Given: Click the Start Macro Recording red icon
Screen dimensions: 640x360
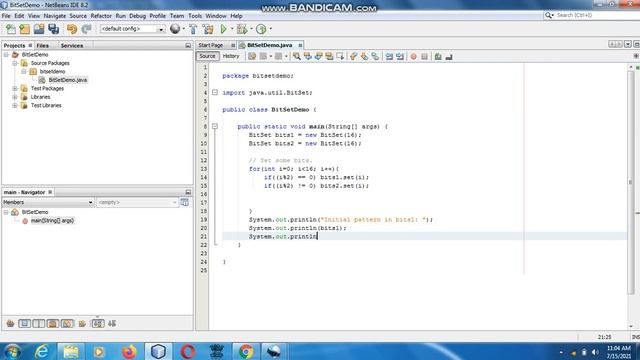Looking at the screenshot, I should pos(413,56).
